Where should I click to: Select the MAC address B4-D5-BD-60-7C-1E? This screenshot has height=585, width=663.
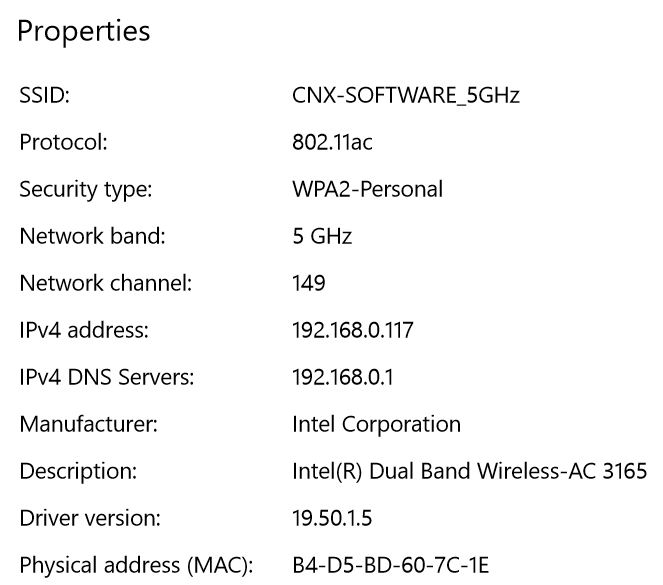[390, 565]
